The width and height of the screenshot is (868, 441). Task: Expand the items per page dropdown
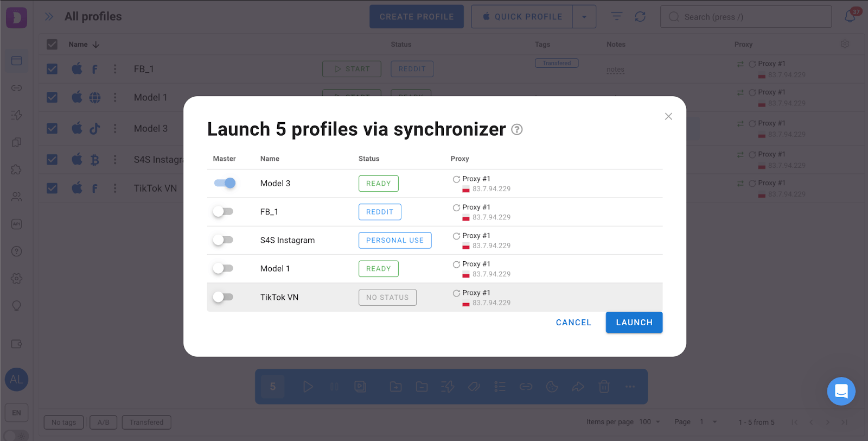pyautogui.click(x=650, y=422)
